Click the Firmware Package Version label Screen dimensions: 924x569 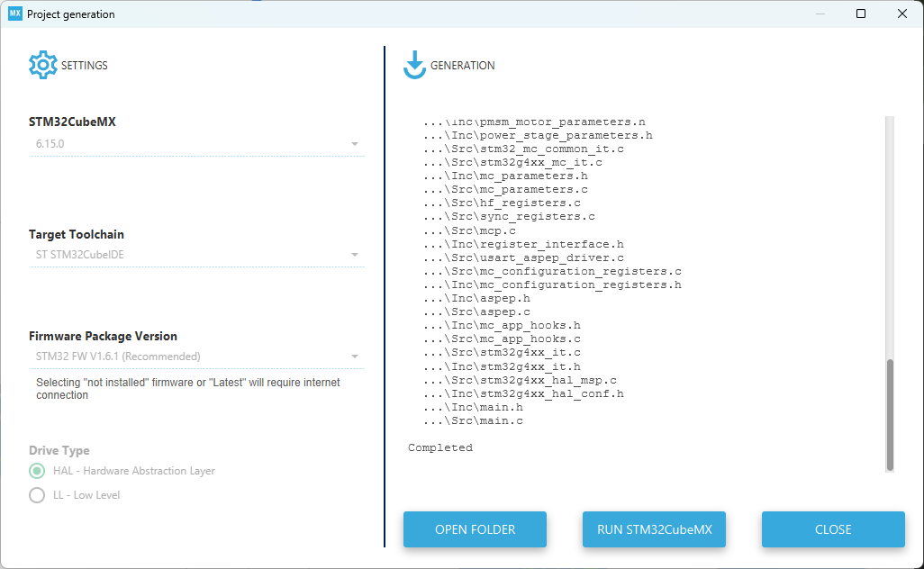pos(104,337)
